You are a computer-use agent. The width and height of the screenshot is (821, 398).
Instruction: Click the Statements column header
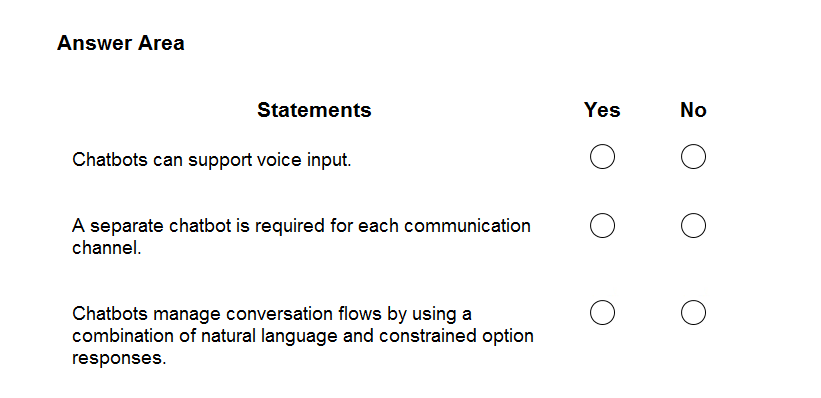(314, 110)
